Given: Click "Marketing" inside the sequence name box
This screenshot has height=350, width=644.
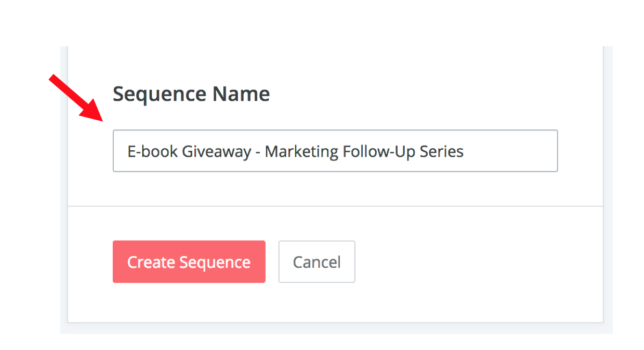Looking at the screenshot, I should pos(302,152).
